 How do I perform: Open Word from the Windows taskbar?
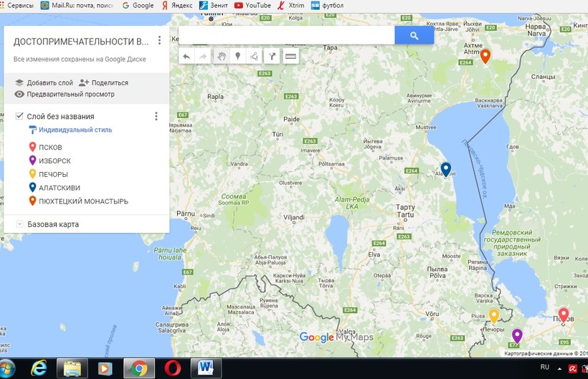206,368
